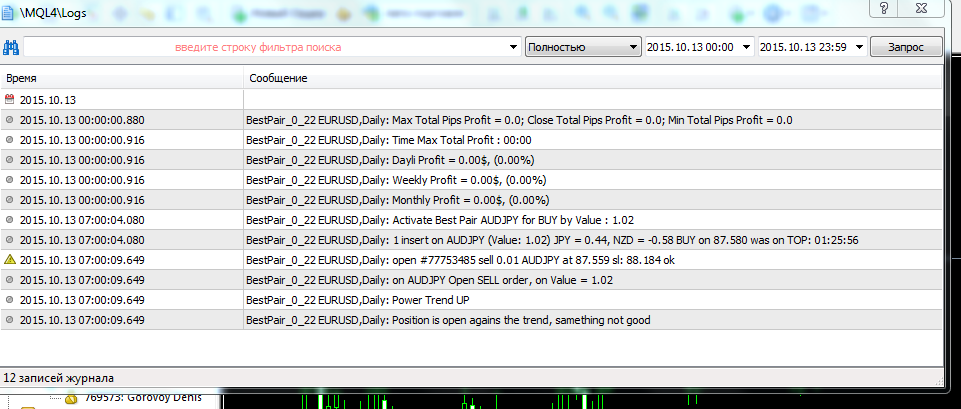Click the document icon in the Logs title bar

tap(7, 13)
